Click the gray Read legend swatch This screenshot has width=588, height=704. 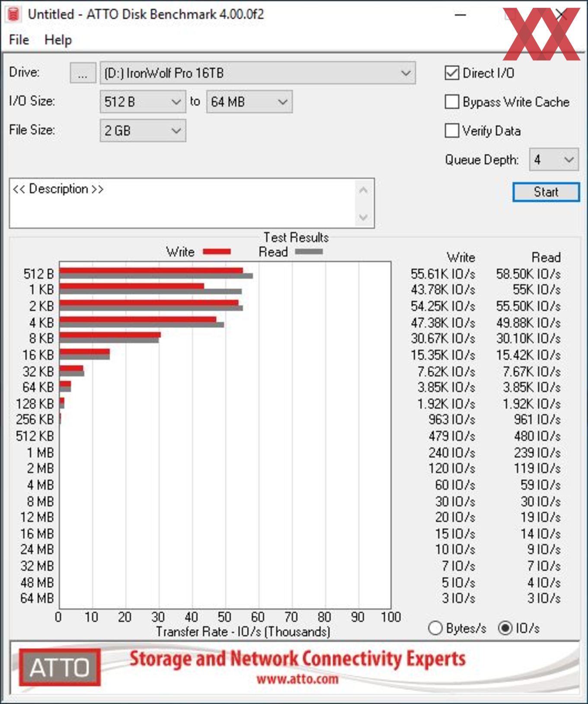(309, 251)
